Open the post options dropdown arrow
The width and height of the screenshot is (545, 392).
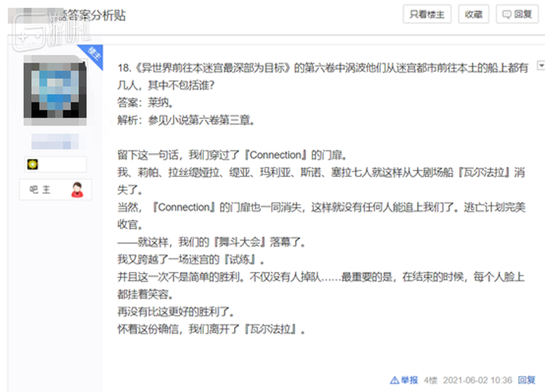click(540, 65)
